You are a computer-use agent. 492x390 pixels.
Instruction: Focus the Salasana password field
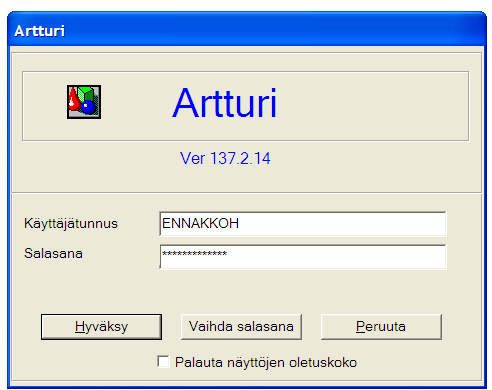coord(303,257)
